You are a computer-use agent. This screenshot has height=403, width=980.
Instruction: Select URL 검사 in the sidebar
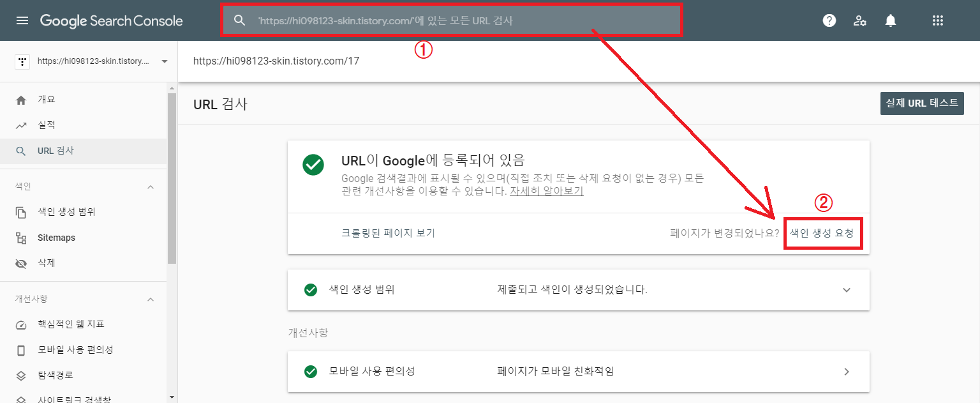coord(84,151)
